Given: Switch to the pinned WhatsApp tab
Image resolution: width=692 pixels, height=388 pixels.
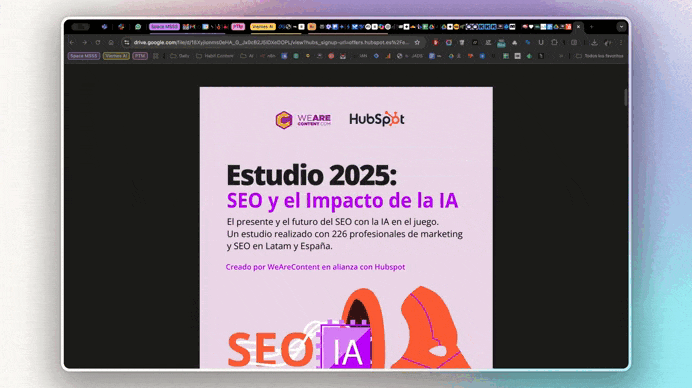Looking at the screenshot, I should [138, 27].
